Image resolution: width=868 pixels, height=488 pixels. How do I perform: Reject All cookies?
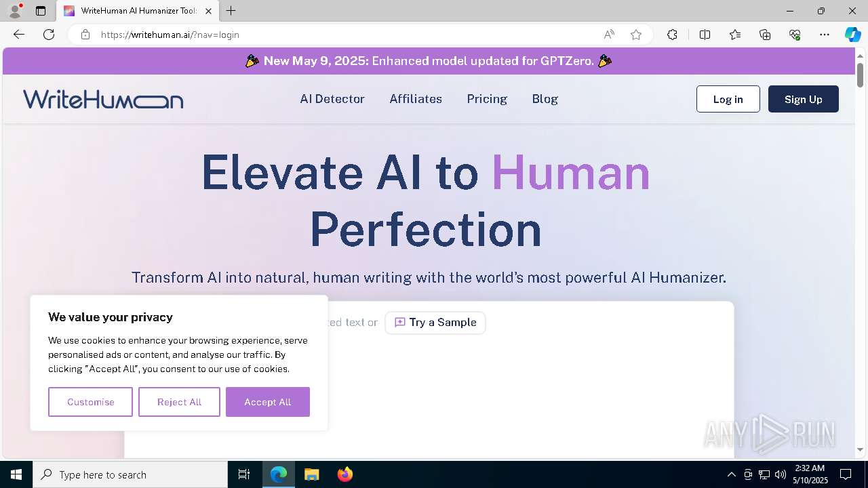pyautogui.click(x=179, y=402)
